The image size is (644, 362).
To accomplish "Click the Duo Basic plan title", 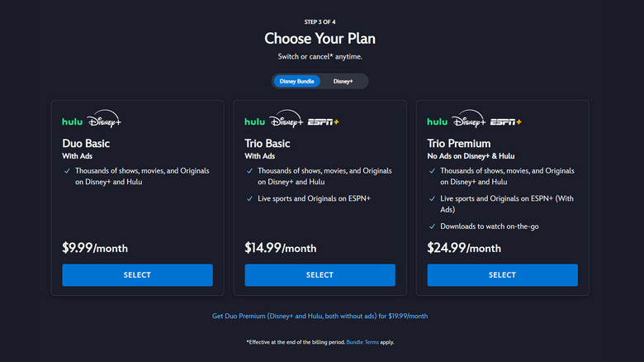I will pyautogui.click(x=86, y=143).
